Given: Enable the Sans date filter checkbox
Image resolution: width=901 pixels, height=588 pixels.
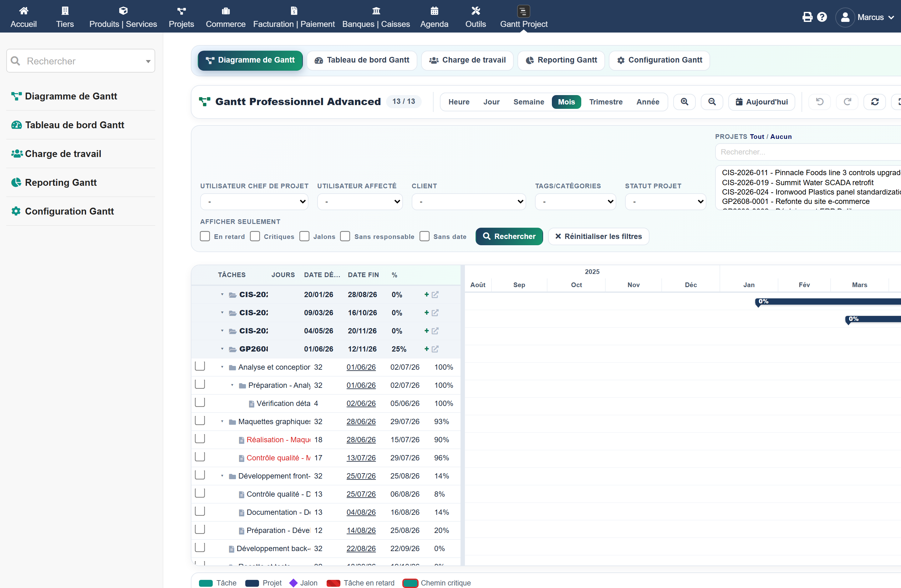Looking at the screenshot, I should click(425, 236).
